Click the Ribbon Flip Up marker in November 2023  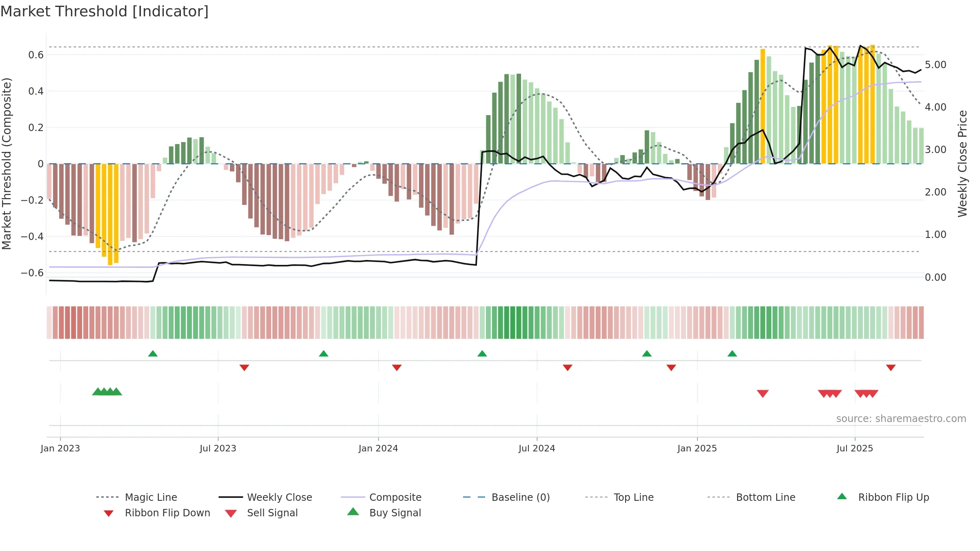pos(323,353)
